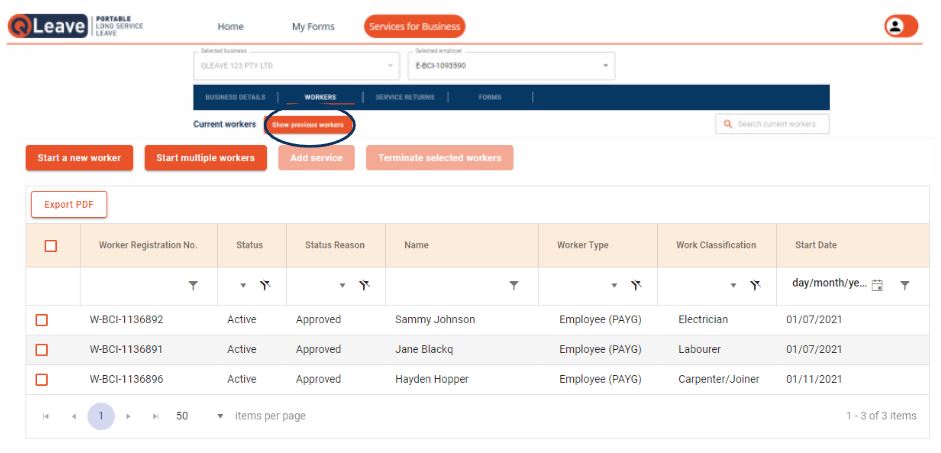941x453 pixels.
Task: Click registration number W-BCI-1136891
Action: coord(126,349)
